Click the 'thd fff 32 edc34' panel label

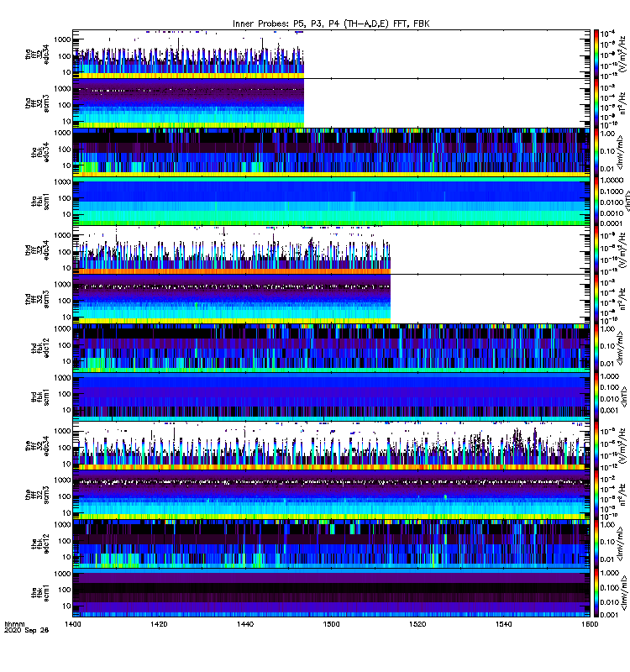(37, 250)
